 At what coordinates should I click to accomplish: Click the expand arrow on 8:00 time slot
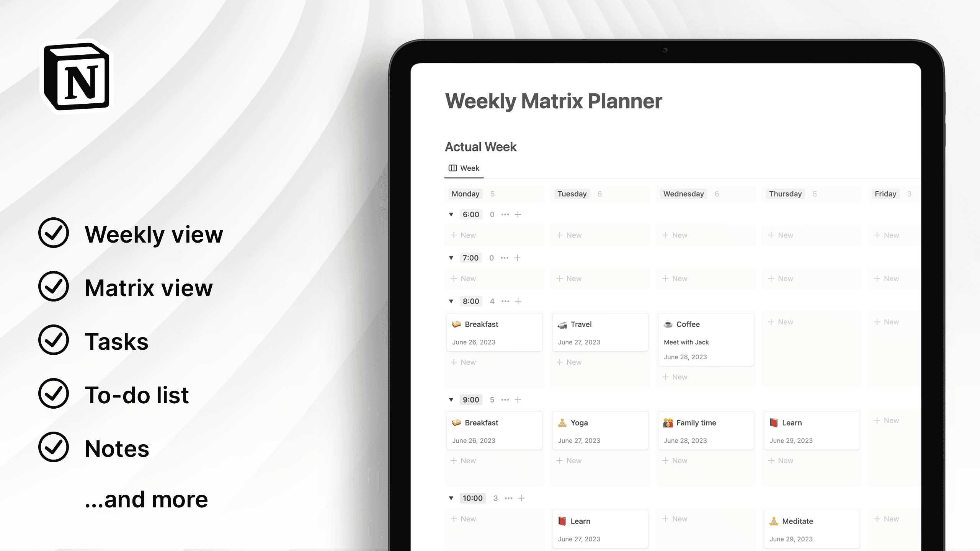tap(451, 301)
